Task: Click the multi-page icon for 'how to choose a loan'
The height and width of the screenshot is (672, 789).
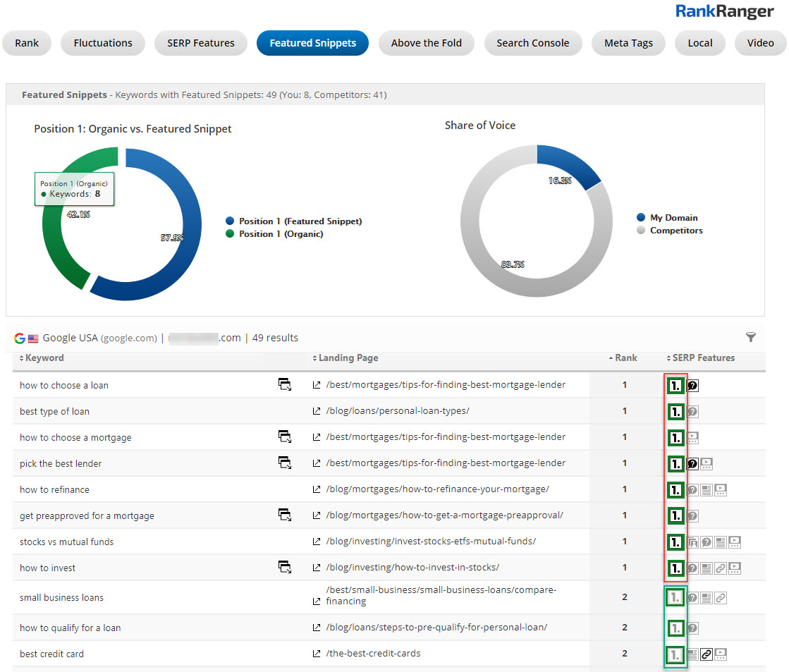Action: [x=285, y=384]
